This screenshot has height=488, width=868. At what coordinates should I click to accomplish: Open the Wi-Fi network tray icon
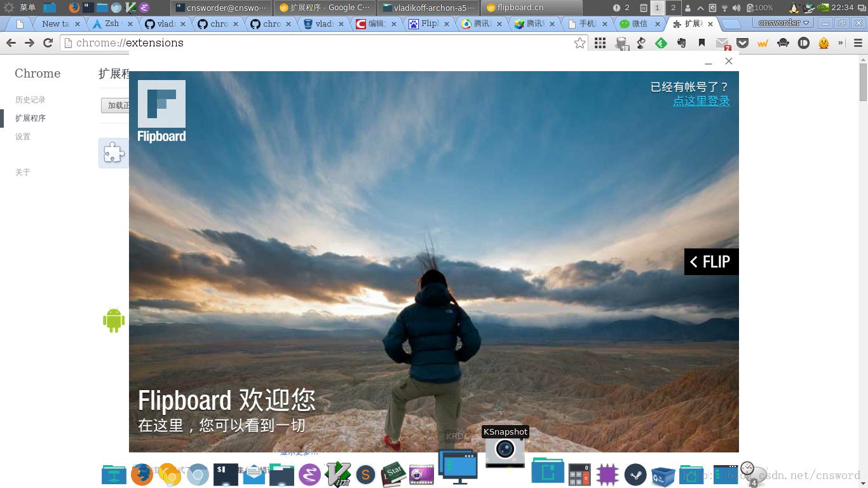tap(724, 8)
